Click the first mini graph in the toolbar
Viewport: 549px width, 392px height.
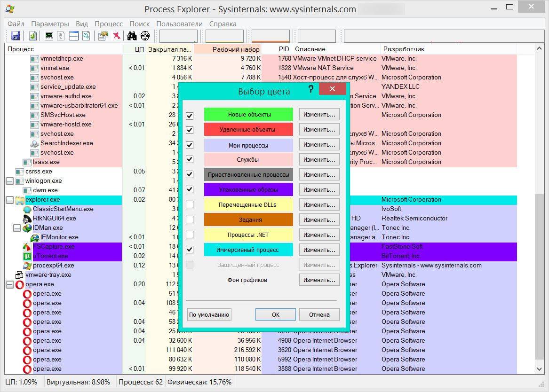(x=179, y=36)
